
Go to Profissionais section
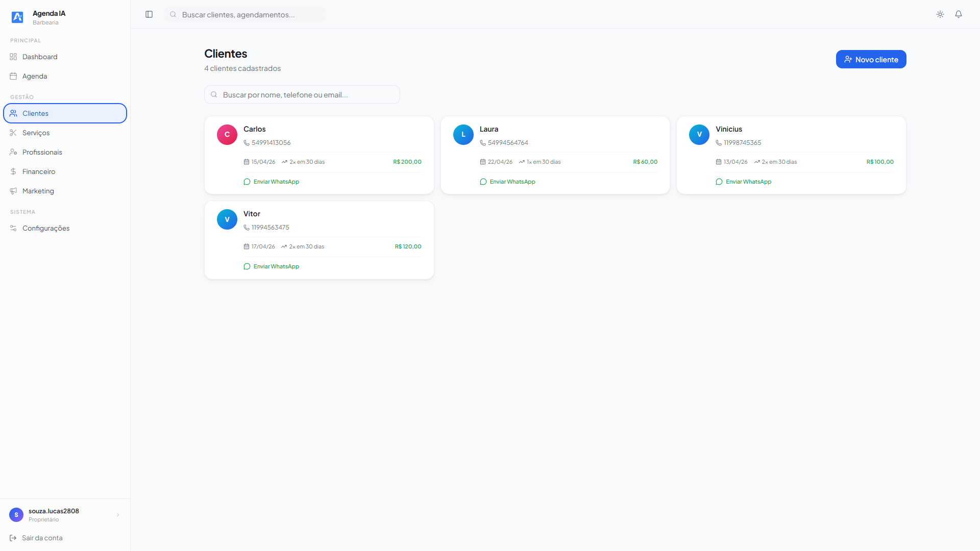65,152
